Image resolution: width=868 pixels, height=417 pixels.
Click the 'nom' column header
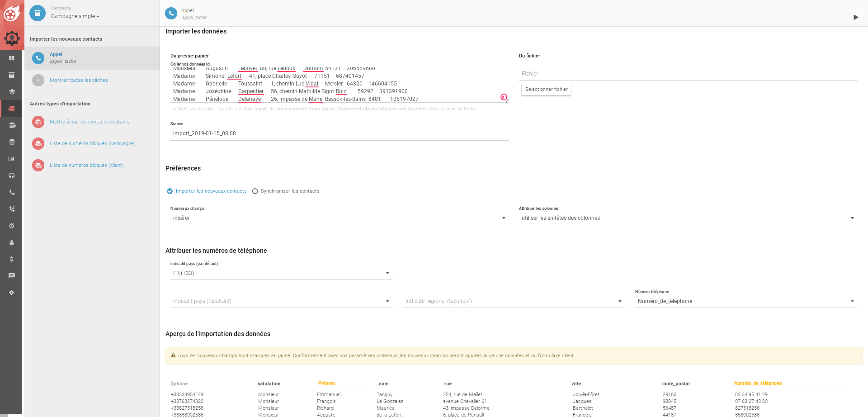[x=383, y=384]
